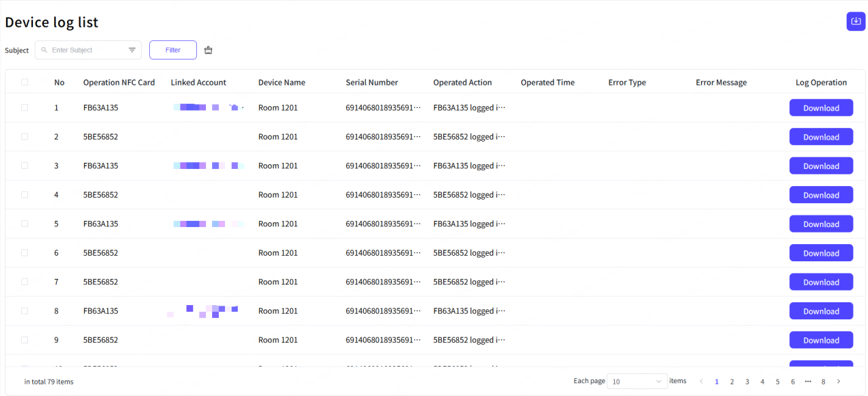Click the previous page left arrow
The image size is (868, 396).
click(701, 381)
